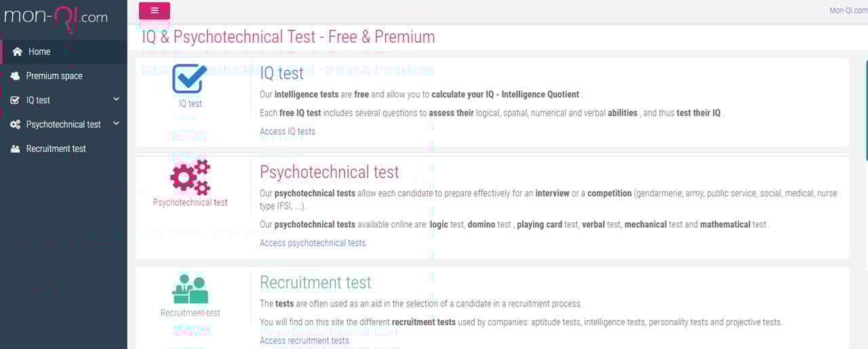
Task: Expand the IQ test sidebar chevron
Action: point(116,100)
